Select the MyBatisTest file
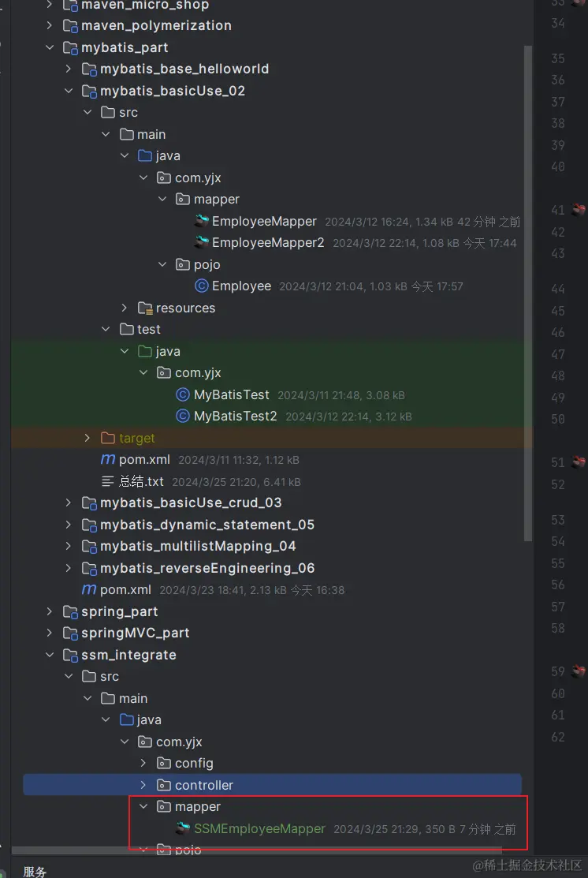Image resolution: width=588 pixels, height=878 pixels. click(232, 394)
